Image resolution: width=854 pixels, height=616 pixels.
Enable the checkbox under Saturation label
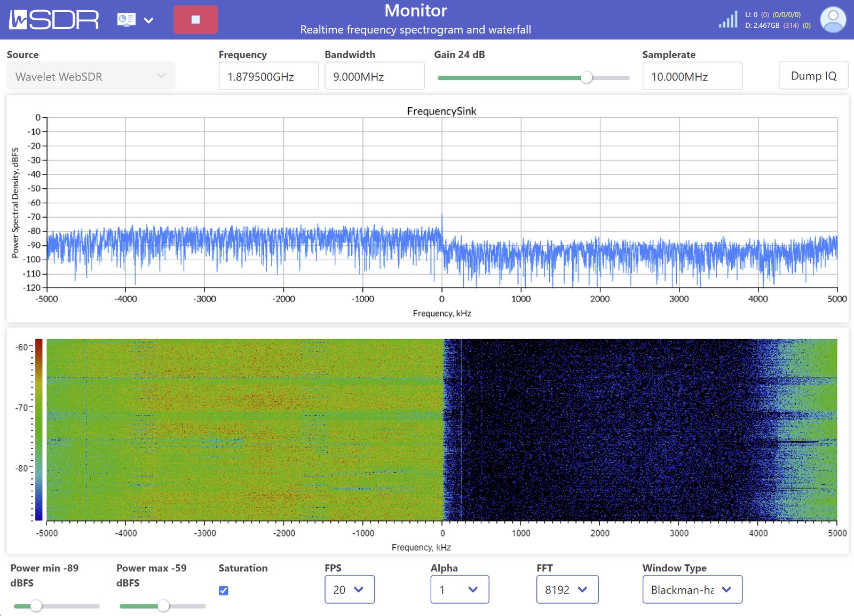pos(223,590)
